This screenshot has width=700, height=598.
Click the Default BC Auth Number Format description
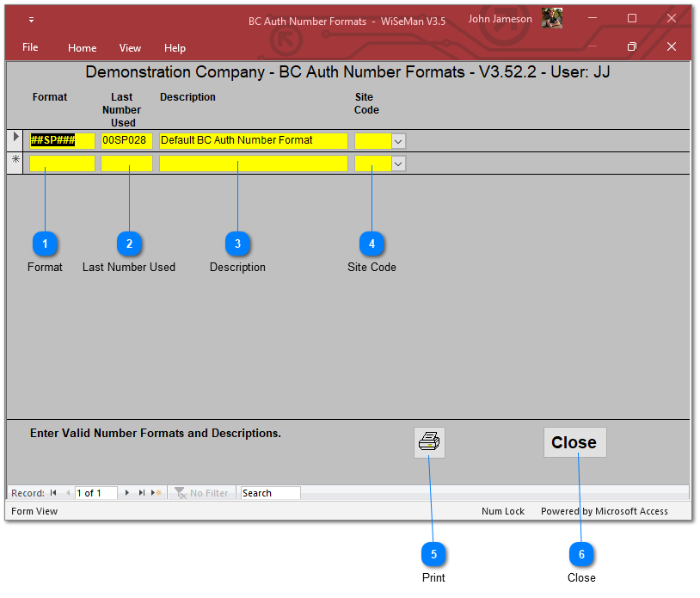tap(253, 141)
